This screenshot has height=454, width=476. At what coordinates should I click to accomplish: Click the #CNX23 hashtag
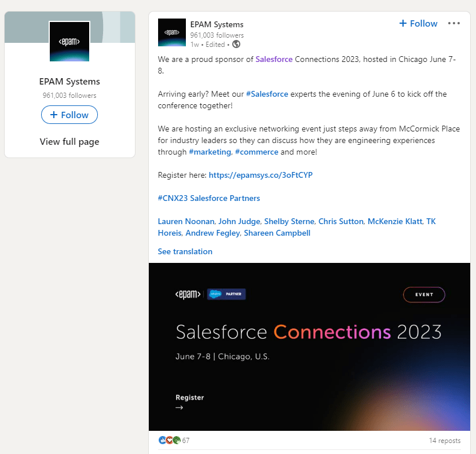[173, 198]
